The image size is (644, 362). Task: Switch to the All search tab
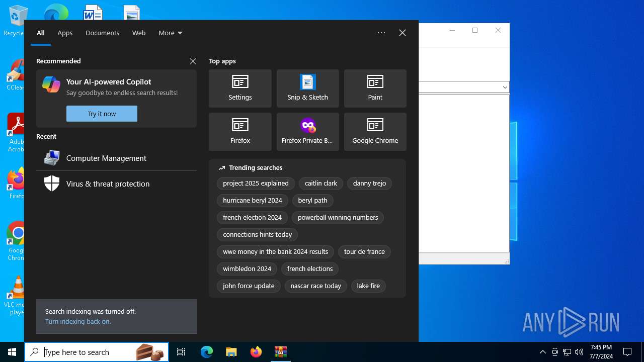pos(41,33)
